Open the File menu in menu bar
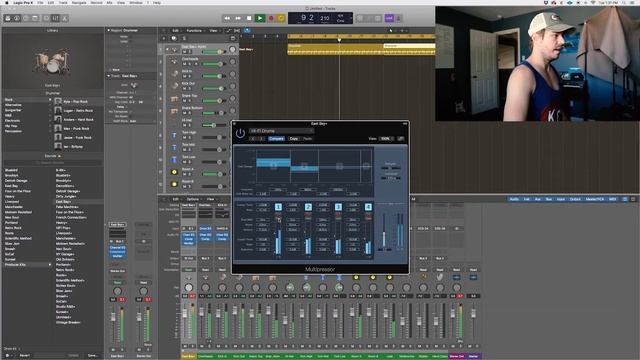The image size is (640, 360). pos(40,2)
